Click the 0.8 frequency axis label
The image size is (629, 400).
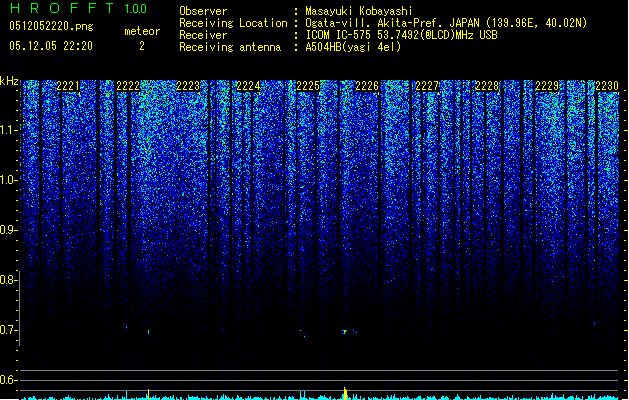(8, 280)
